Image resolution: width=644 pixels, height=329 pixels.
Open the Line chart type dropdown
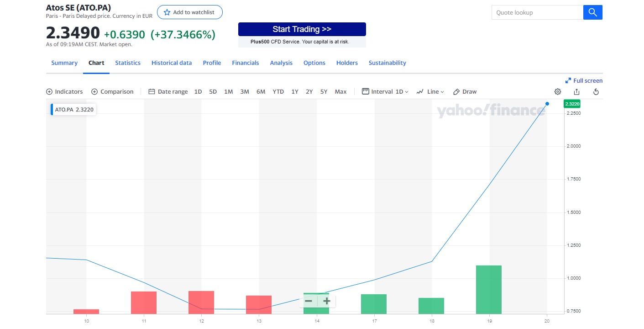pos(430,92)
